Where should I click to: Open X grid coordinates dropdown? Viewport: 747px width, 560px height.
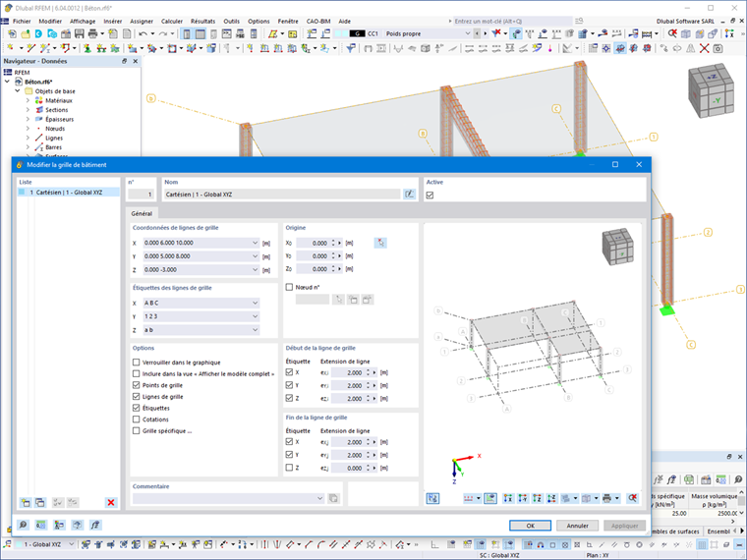[x=255, y=243]
